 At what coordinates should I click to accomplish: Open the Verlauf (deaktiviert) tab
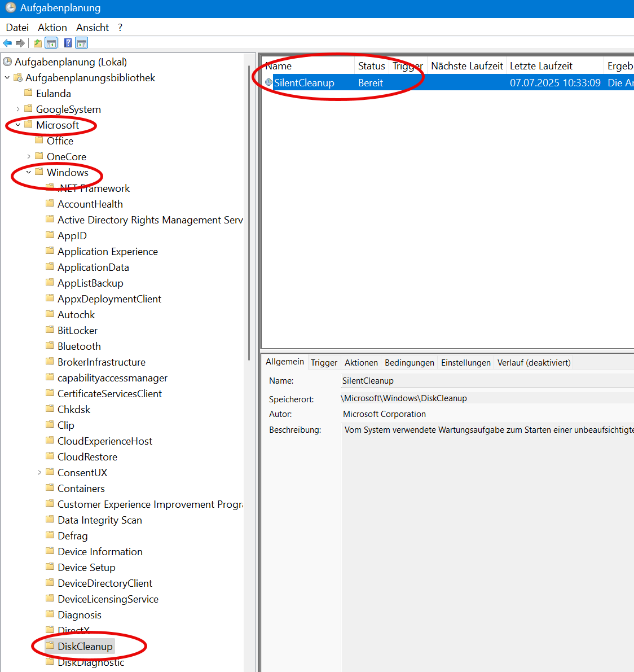click(534, 363)
